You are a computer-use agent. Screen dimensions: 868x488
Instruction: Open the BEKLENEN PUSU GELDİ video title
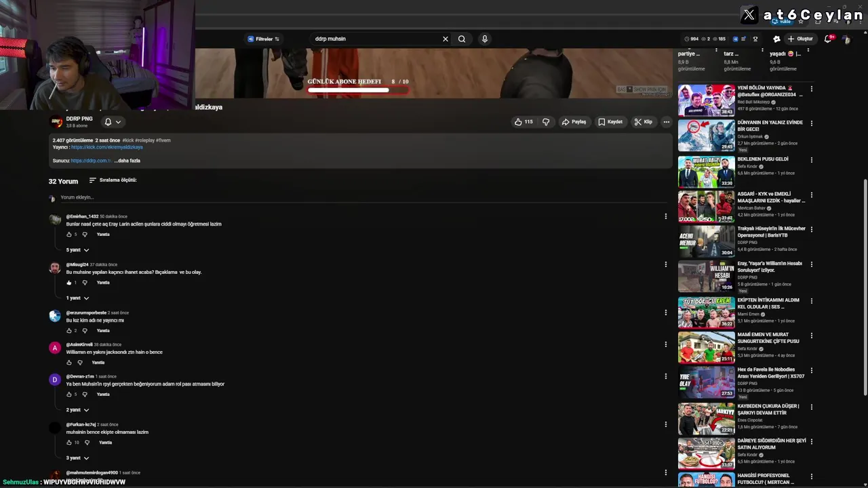click(x=762, y=159)
